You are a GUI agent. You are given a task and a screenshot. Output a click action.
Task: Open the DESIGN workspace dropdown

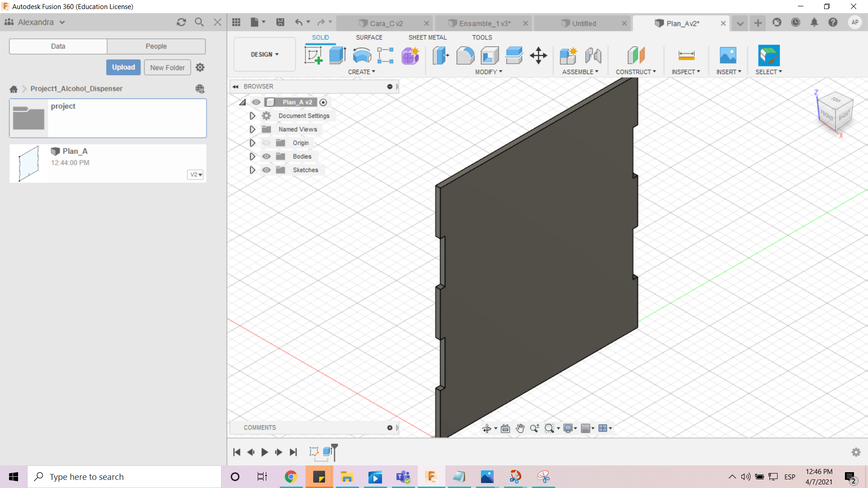click(x=264, y=54)
